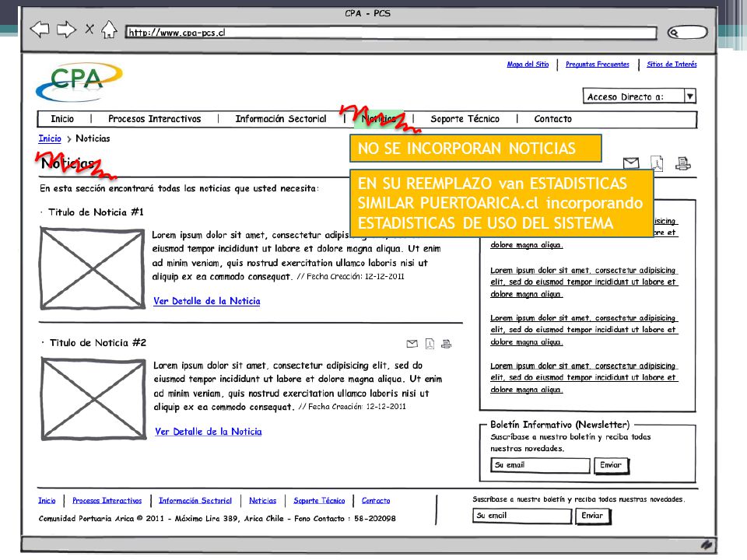747x560 pixels.
Task: Email Noticia #2 via envelope icon
Action: (x=412, y=344)
